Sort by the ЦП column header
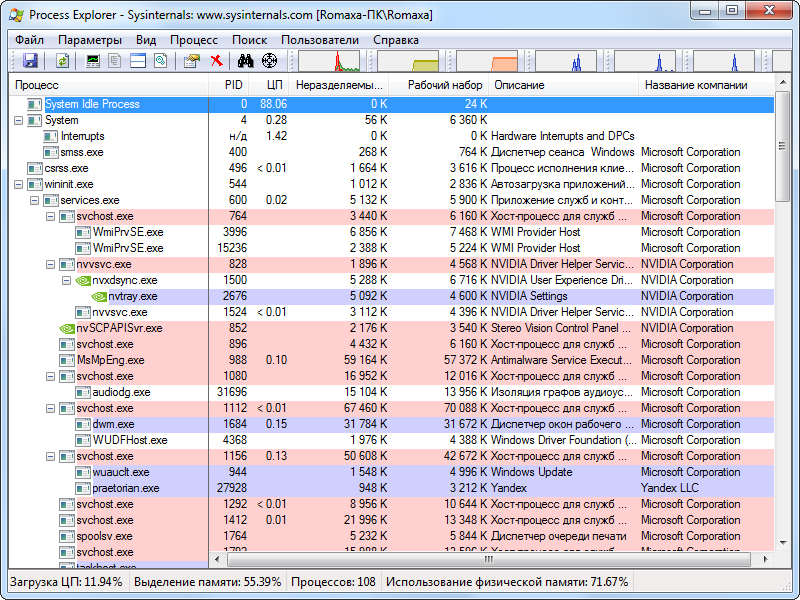 [x=270, y=85]
